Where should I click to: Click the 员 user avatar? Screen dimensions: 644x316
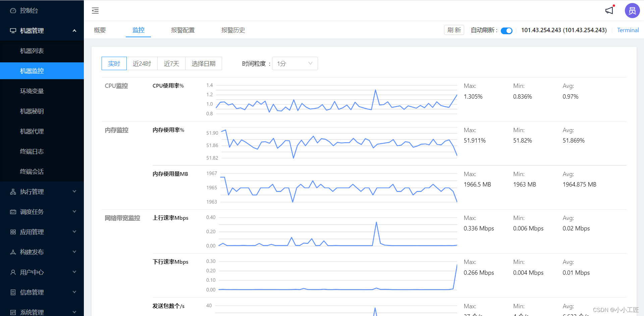point(632,10)
